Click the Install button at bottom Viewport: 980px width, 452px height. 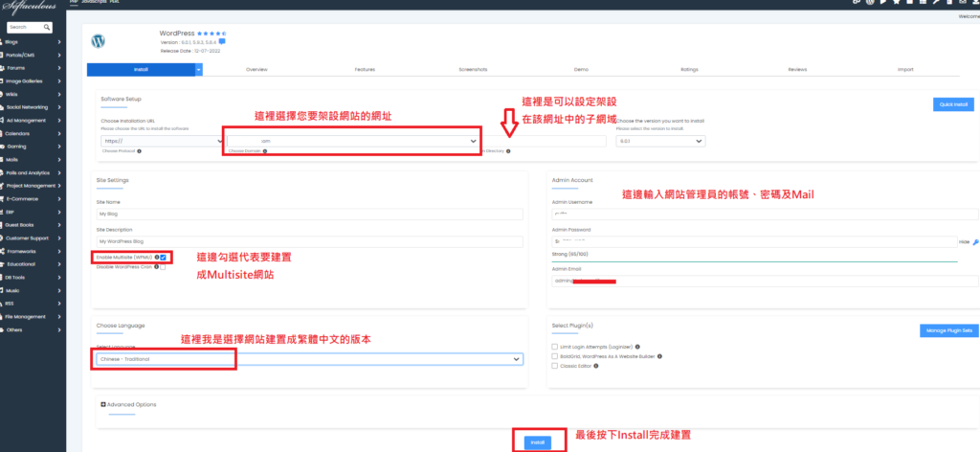537,441
